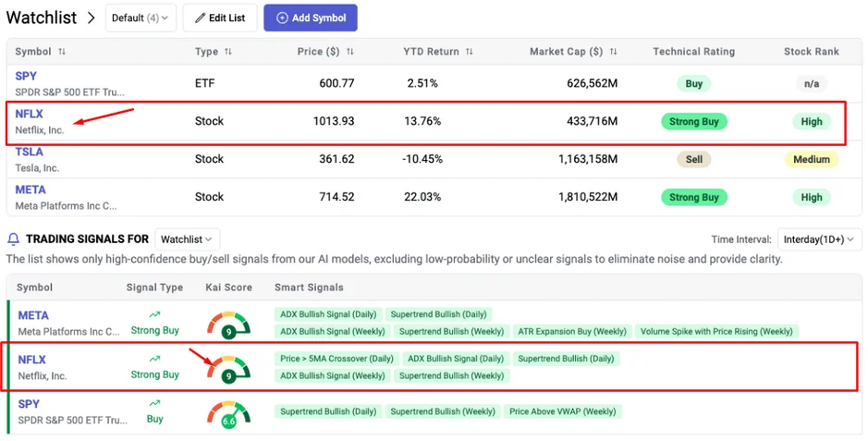Click SPY Supertrend Bullish (Weekly) tag
The image size is (868, 441).
click(443, 411)
